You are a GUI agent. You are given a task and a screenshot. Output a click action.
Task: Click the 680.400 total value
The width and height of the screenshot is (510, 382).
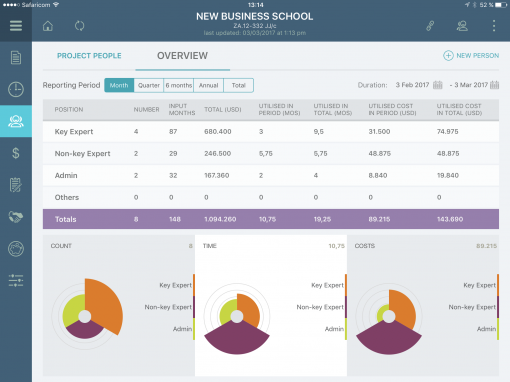pyautogui.click(x=218, y=132)
